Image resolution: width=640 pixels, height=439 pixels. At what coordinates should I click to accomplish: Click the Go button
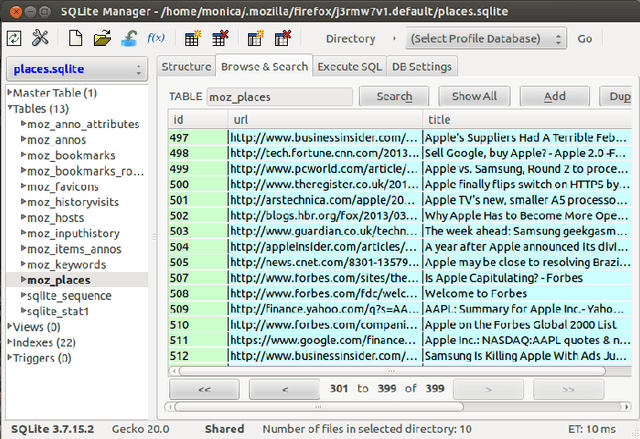click(x=584, y=39)
